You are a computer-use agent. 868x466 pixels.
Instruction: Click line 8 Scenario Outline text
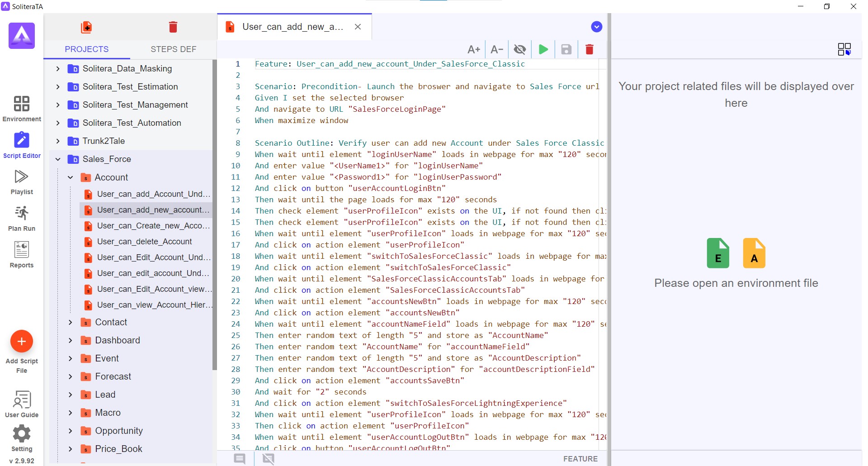[x=429, y=143]
